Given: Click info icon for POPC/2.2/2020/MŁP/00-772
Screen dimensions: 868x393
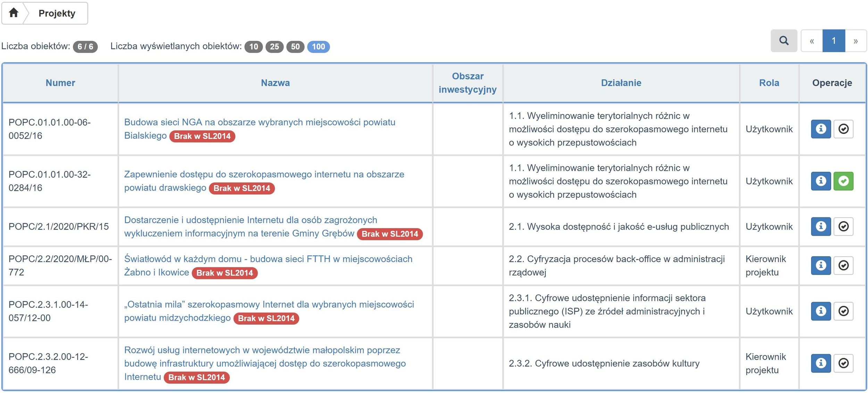Looking at the screenshot, I should 820,265.
